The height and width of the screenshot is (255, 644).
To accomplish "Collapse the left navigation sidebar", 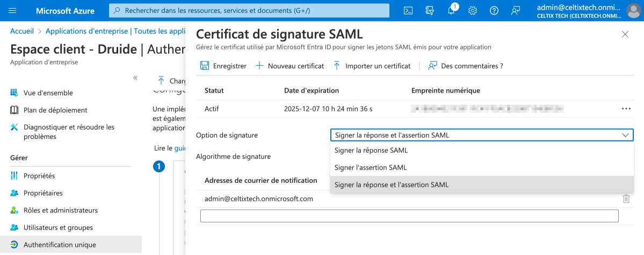I will [135, 78].
